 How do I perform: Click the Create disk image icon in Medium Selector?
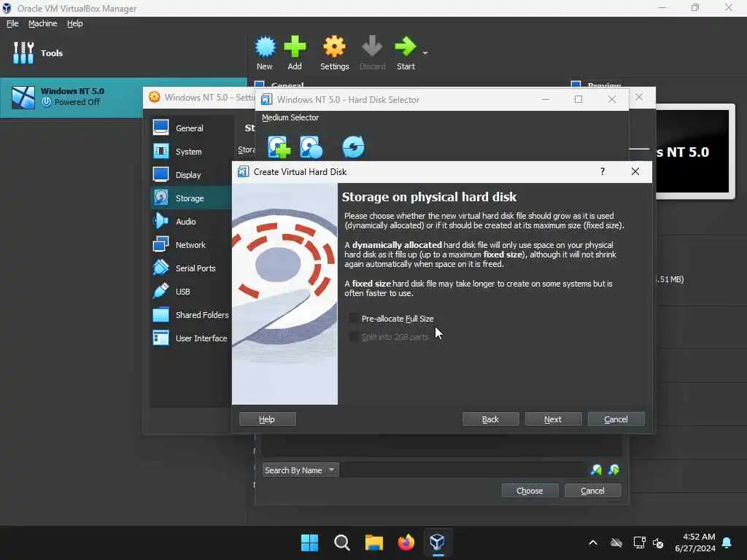[279, 147]
